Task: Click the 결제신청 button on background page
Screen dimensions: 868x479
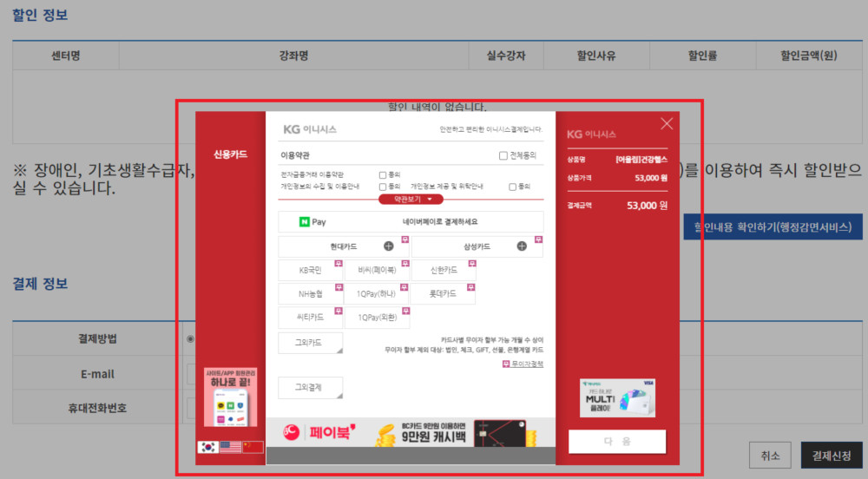Action: 832,456
